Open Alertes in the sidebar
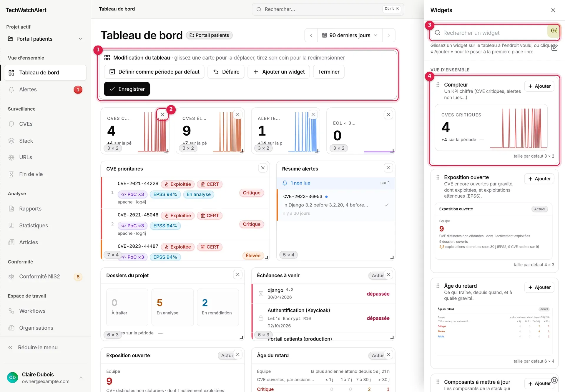This screenshot has width=565, height=392. click(45, 89)
